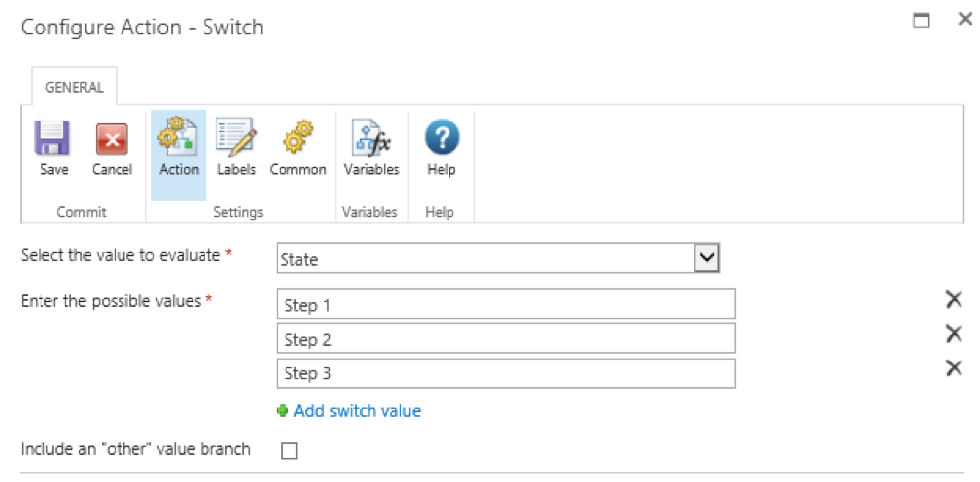The width and height of the screenshot is (980, 482).
Task: Maximize the Configure Action dialog
Action: pyautogui.click(x=921, y=20)
